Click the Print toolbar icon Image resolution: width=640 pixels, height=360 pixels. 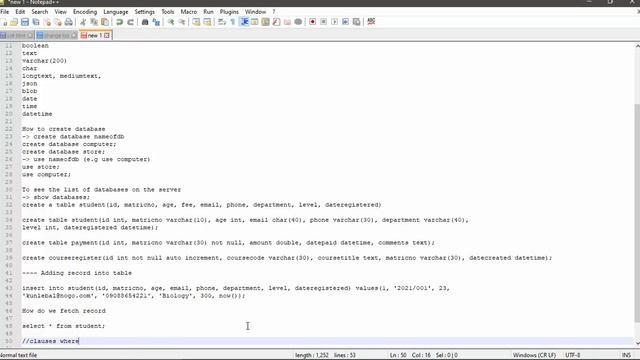69,22
